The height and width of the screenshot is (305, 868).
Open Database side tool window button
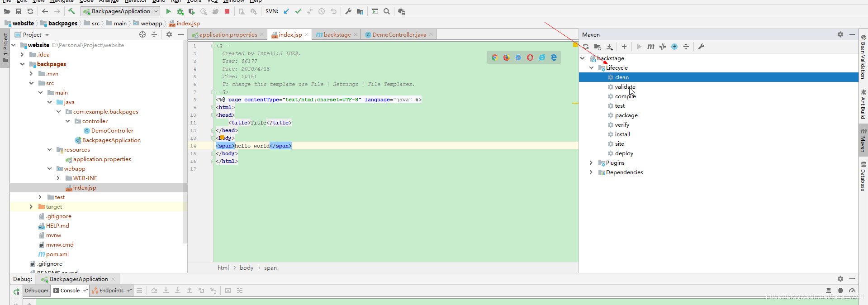pos(863,176)
